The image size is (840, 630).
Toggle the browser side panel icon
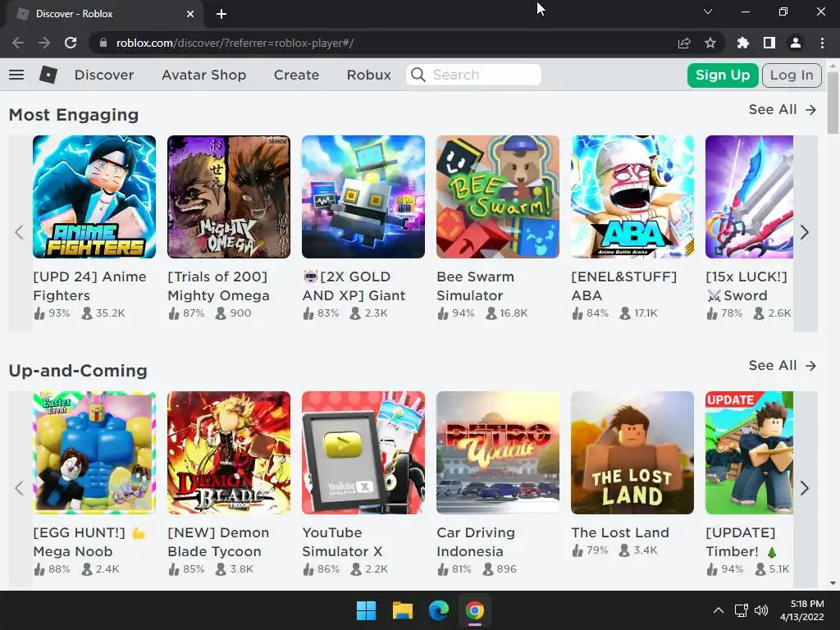[x=769, y=43]
